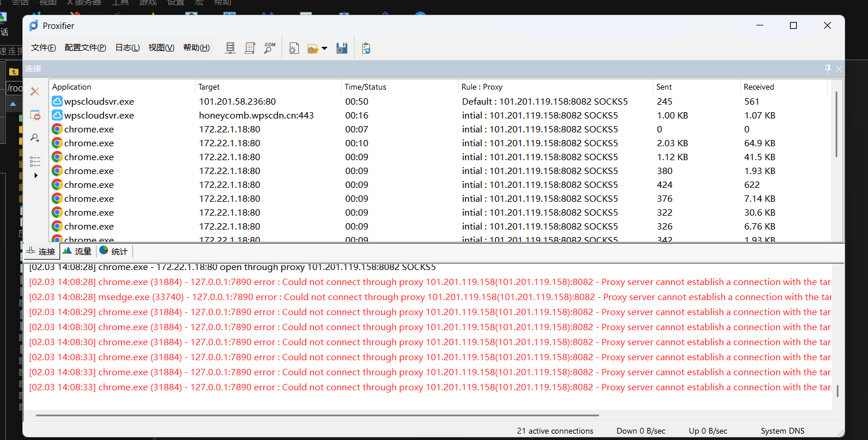The height and width of the screenshot is (440, 868).
Task: Click the block connection window icon
Action: [35, 115]
